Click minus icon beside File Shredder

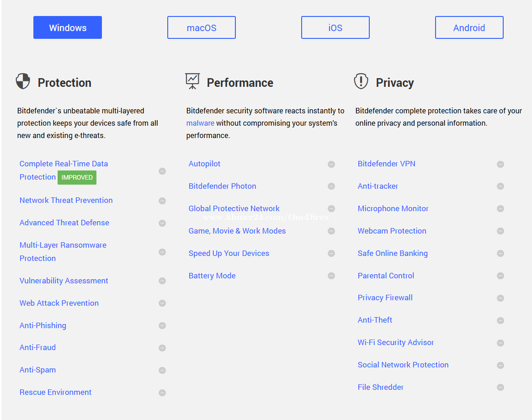click(x=500, y=388)
